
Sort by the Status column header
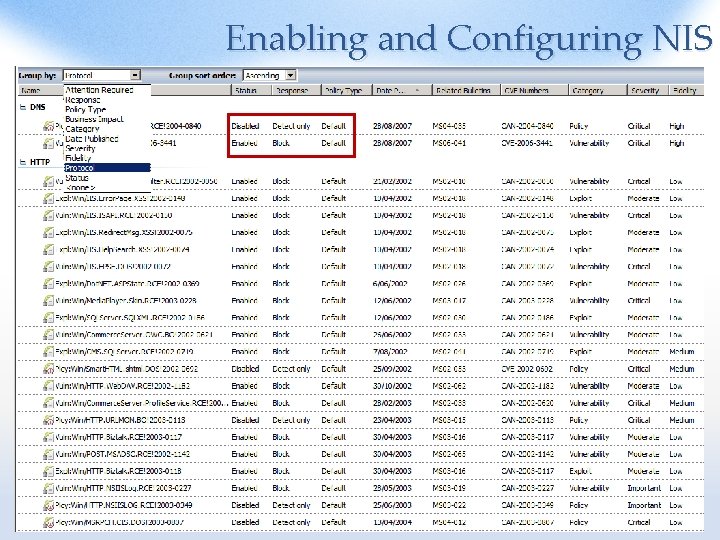click(x=251, y=90)
